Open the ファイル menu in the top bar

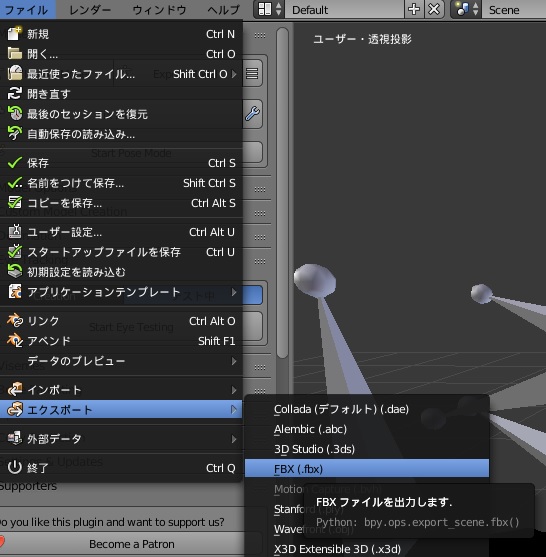point(27,10)
